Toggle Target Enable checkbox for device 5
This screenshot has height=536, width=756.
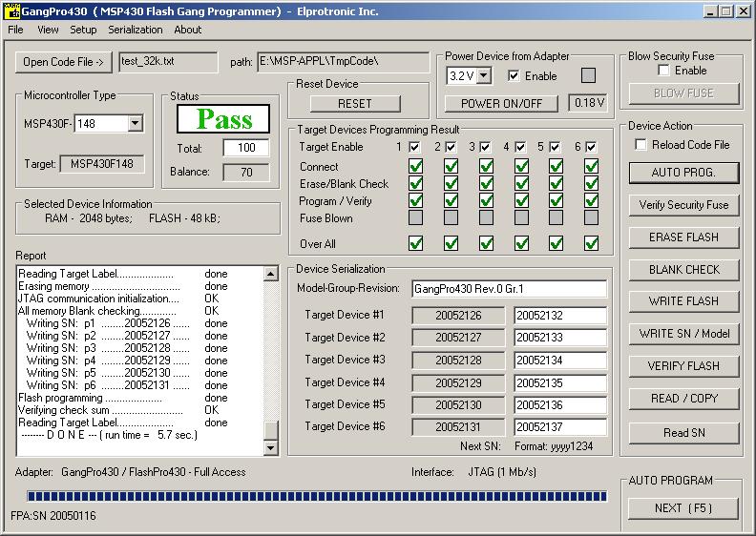pyautogui.click(x=556, y=147)
